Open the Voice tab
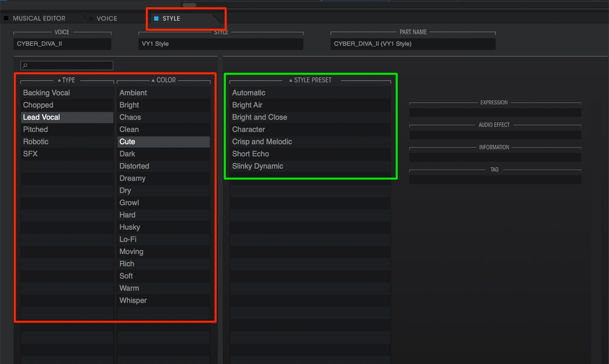The image size is (609, 364). (107, 18)
